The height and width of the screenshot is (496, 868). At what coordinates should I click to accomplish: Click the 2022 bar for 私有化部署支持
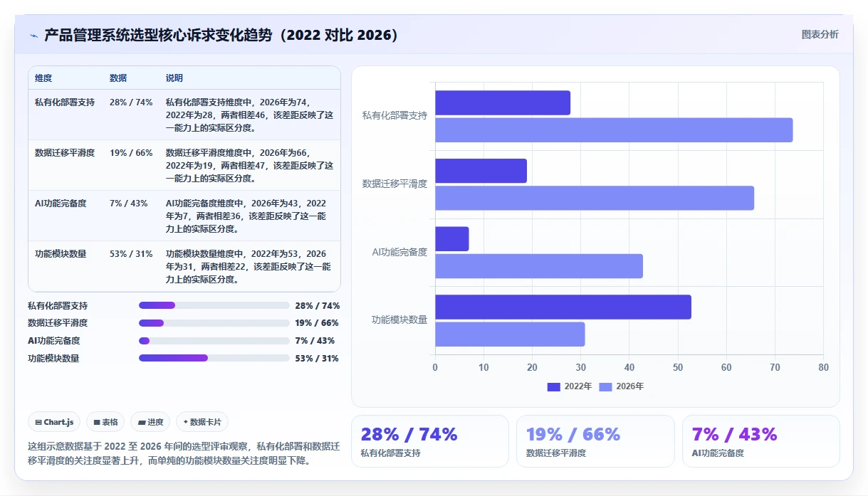pyautogui.click(x=503, y=102)
